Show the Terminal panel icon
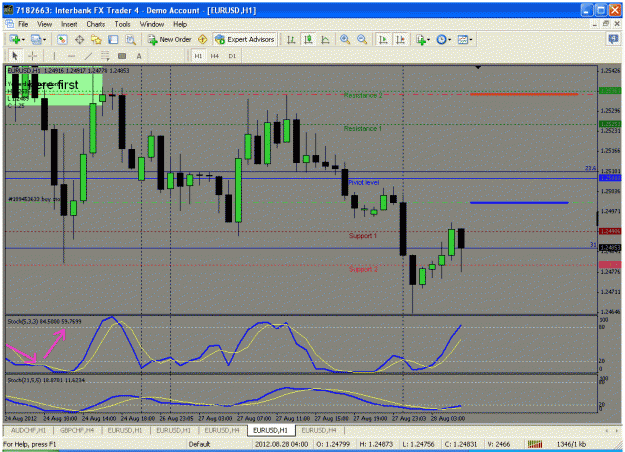625x452 pixels. [x=113, y=39]
